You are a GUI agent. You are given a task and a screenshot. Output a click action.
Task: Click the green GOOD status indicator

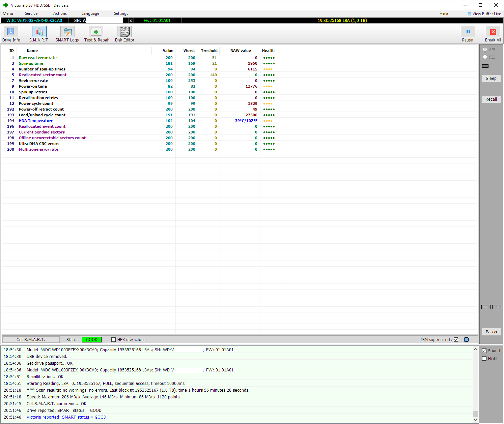(92, 340)
